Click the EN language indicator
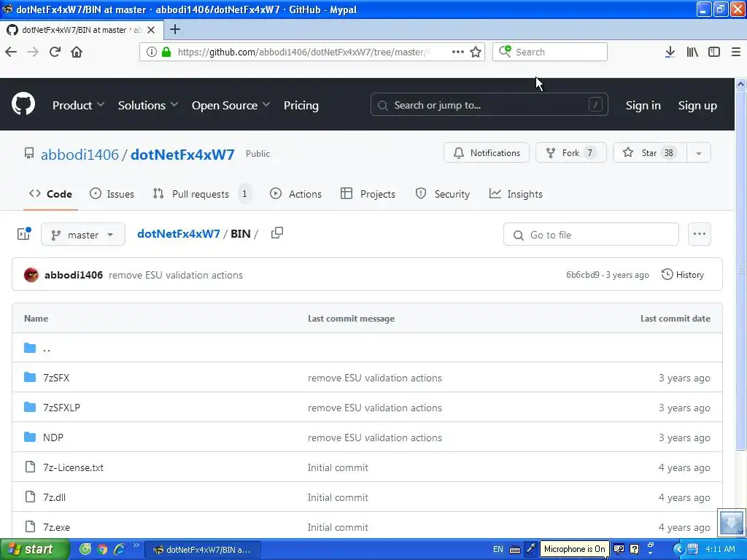The width and height of the screenshot is (747, 560). 498,549
